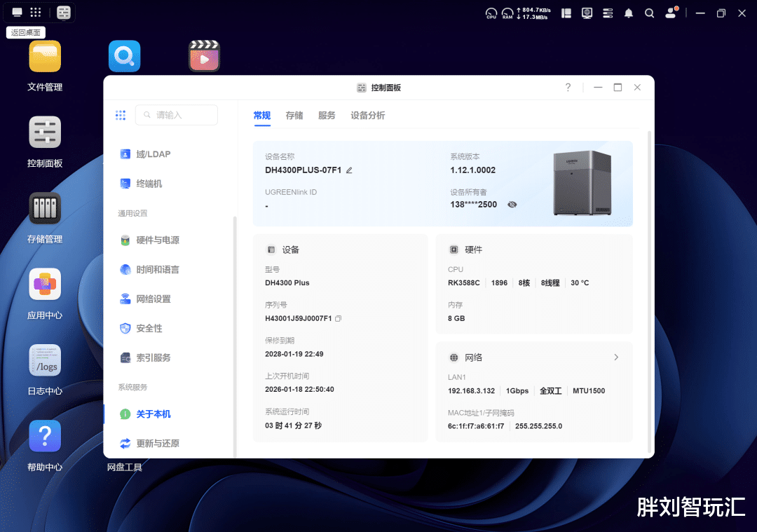The image size is (757, 532).
Task: Click the IP address 192.168.3.132
Action: click(x=471, y=391)
